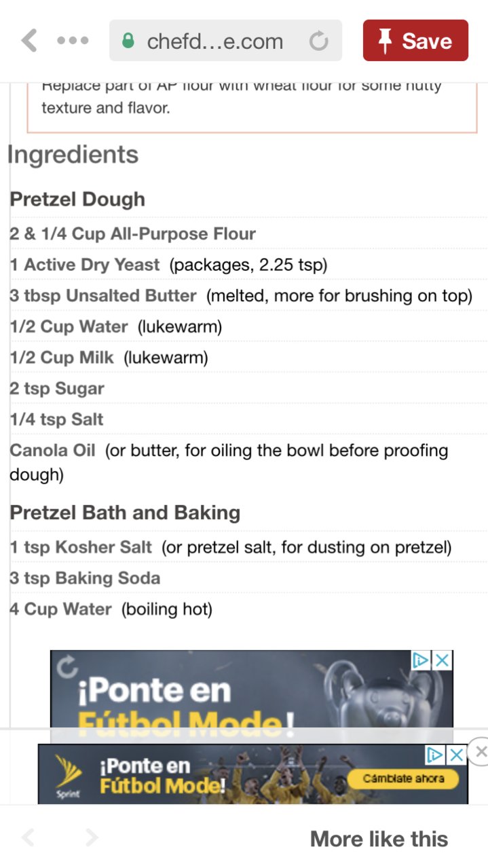Open the three-dots more options menu
488x868 pixels.
point(73,41)
